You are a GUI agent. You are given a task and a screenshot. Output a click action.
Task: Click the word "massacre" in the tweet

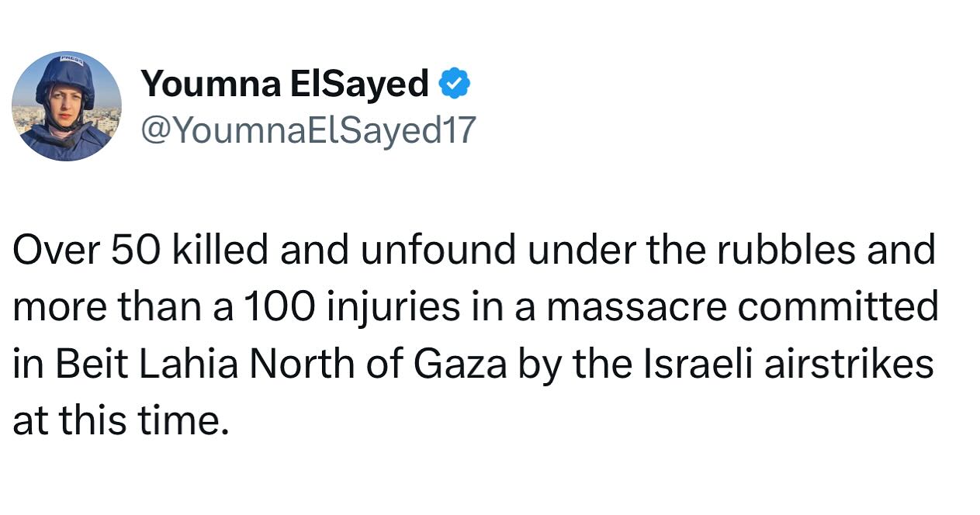pos(638,308)
